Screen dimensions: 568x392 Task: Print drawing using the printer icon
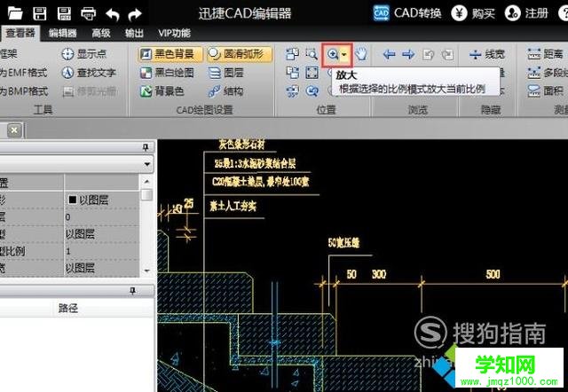(89, 14)
